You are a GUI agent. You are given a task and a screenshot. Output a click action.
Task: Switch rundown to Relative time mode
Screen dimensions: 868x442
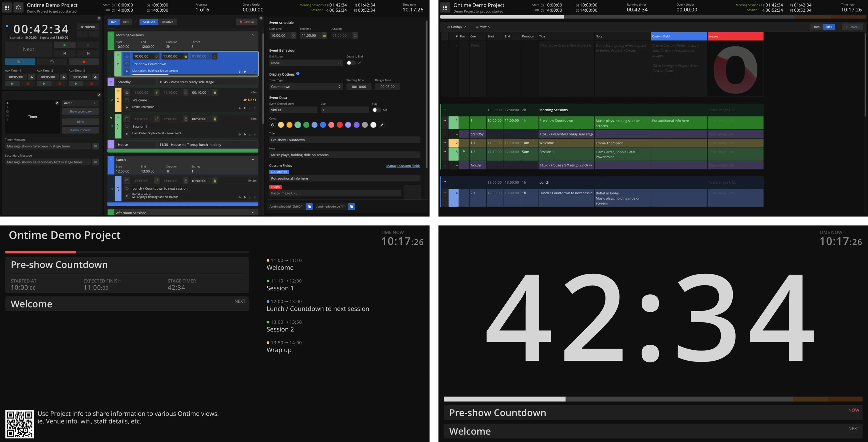[167, 22]
